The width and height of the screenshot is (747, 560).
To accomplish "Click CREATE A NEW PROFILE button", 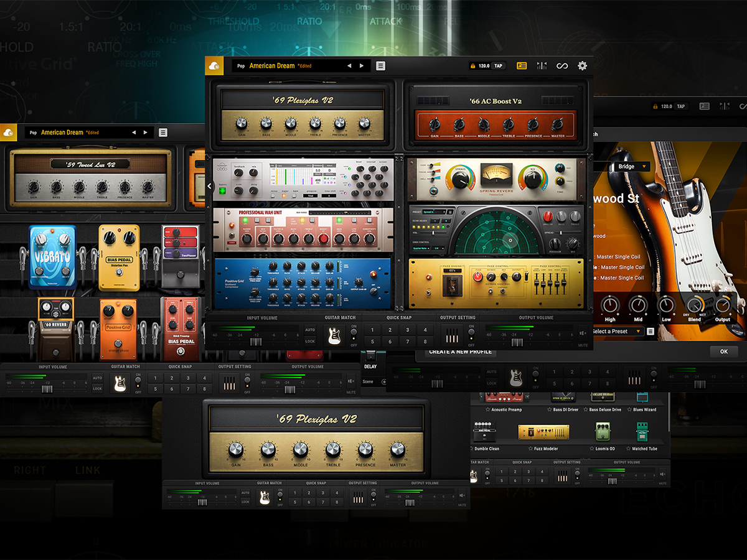I will click(461, 352).
